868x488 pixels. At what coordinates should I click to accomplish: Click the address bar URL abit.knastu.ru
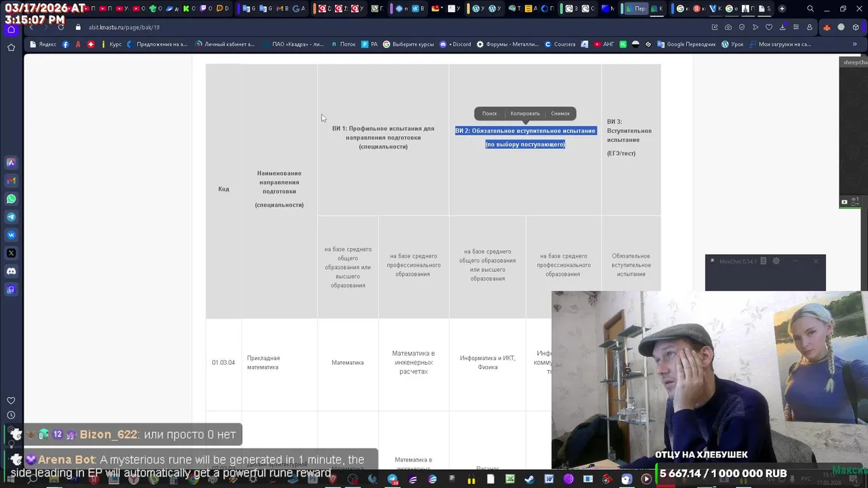tap(124, 27)
